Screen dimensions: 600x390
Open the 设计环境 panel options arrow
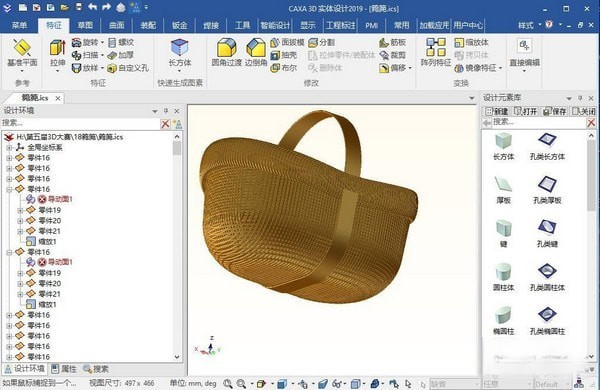click(155, 111)
